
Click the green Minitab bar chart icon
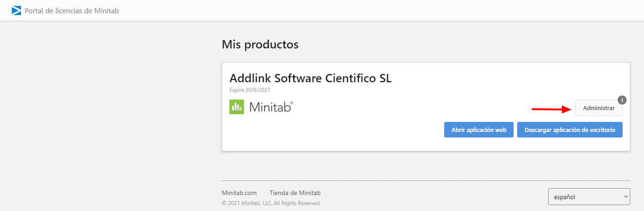(237, 107)
